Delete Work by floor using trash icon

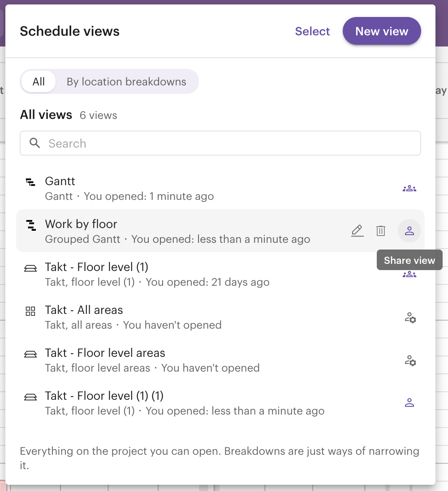[x=381, y=231]
